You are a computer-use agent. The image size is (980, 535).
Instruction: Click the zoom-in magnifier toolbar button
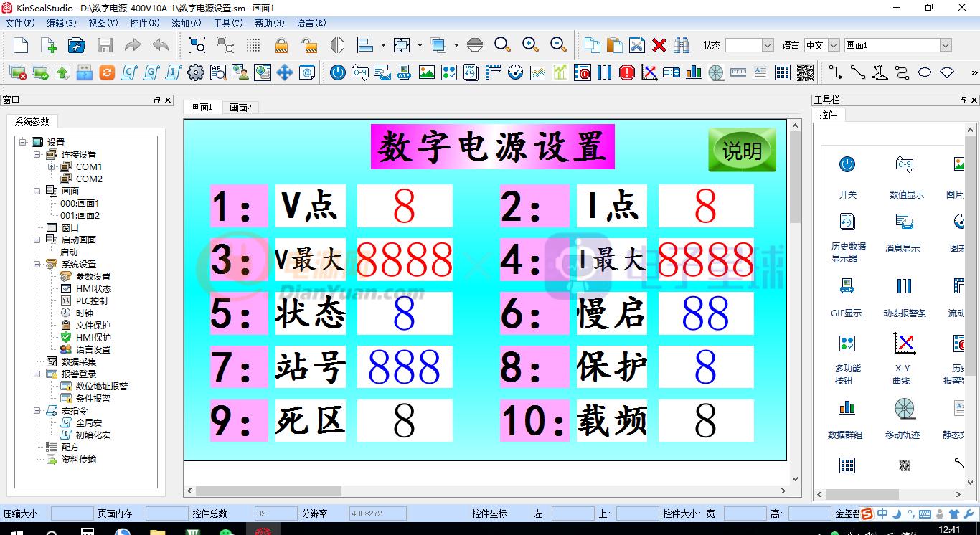click(x=531, y=44)
